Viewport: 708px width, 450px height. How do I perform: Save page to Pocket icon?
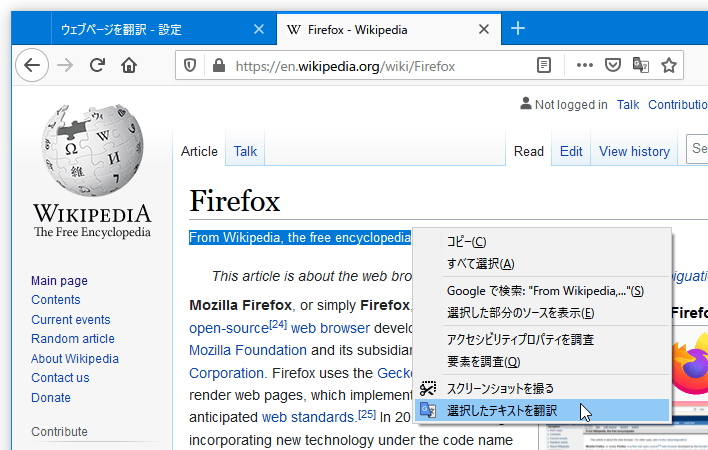[x=613, y=65]
